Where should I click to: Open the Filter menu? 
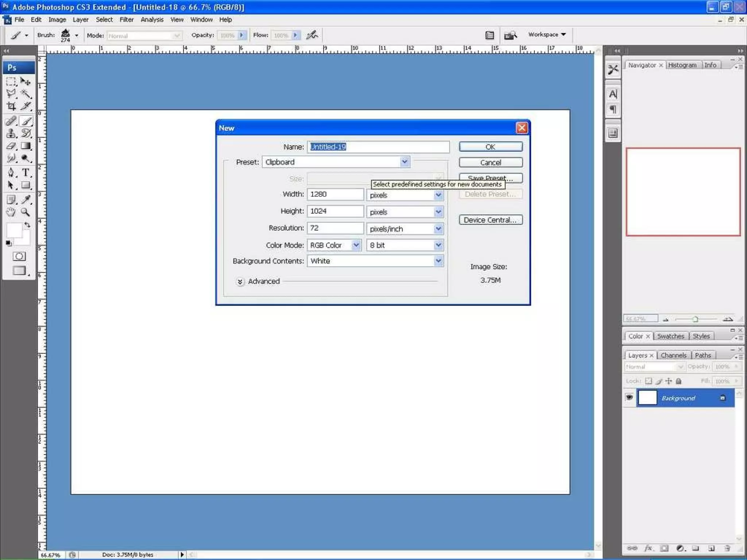coord(126,20)
